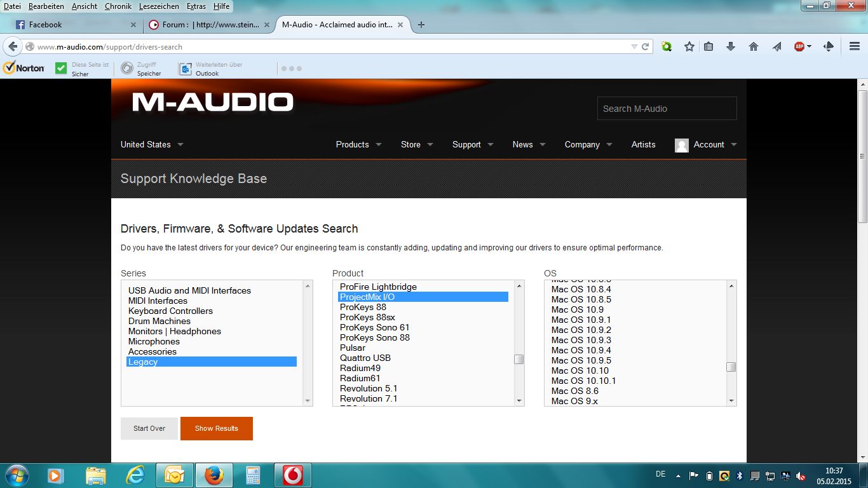Expand the Account dropdown arrow
This screenshot has height=488, width=868.
pos(734,144)
